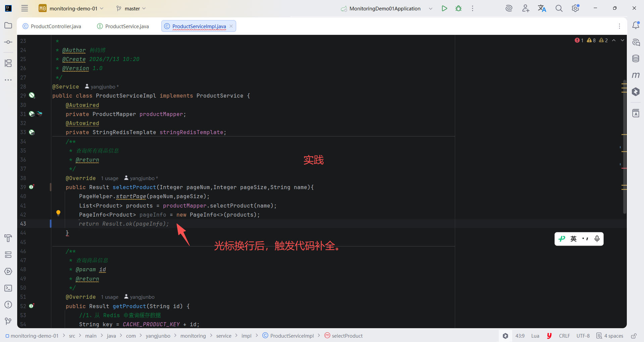Open the Commit tool window
The image size is (644, 342).
coord(8,42)
